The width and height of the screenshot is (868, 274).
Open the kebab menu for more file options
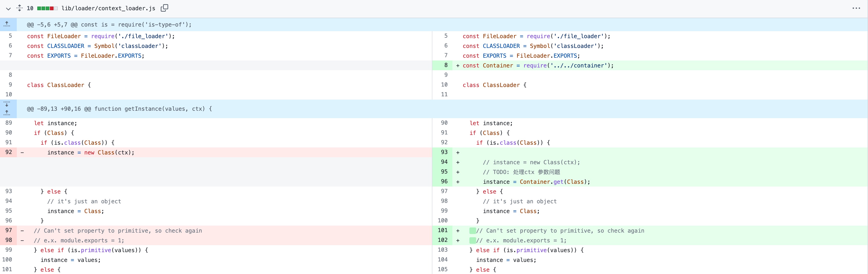(x=857, y=8)
